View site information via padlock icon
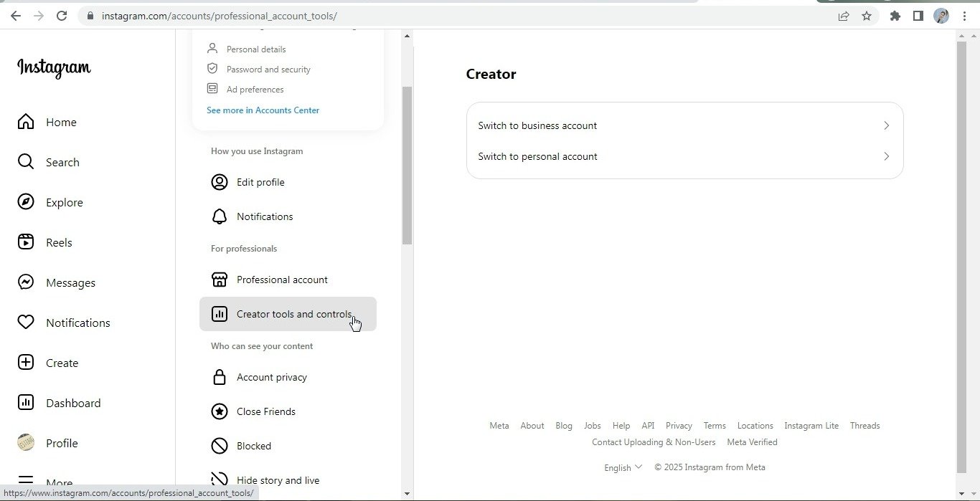The width and height of the screenshot is (980, 501). 90,16
